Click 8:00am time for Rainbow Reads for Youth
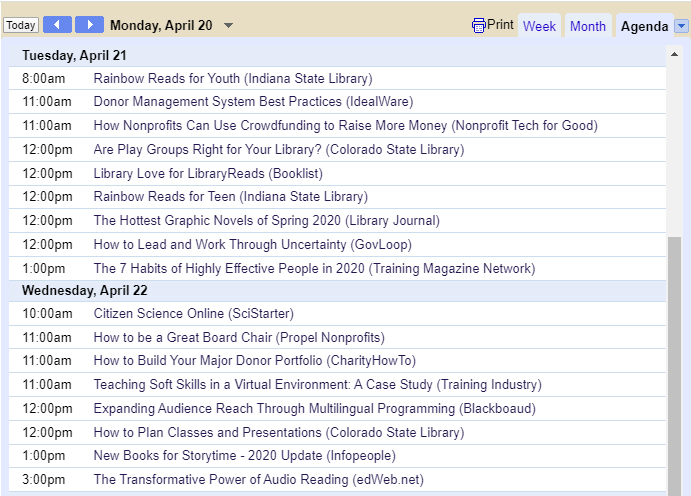691x496 pixels. (x=44, y=79)
